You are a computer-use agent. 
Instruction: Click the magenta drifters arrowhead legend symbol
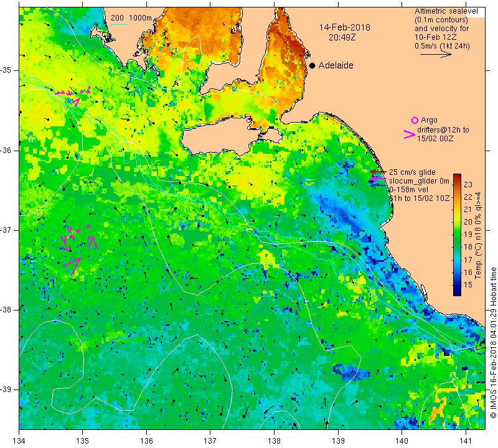[410, 134]
